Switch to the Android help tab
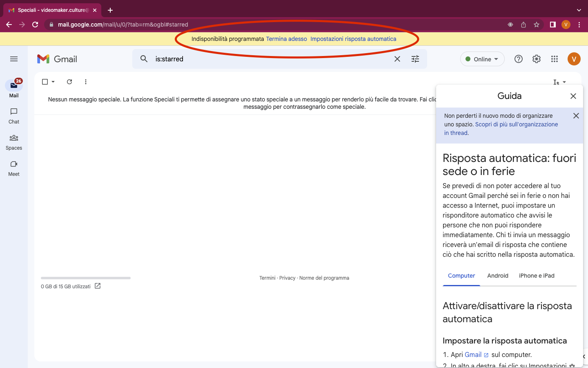Screen dimensions: 588x368 (497, 276)
